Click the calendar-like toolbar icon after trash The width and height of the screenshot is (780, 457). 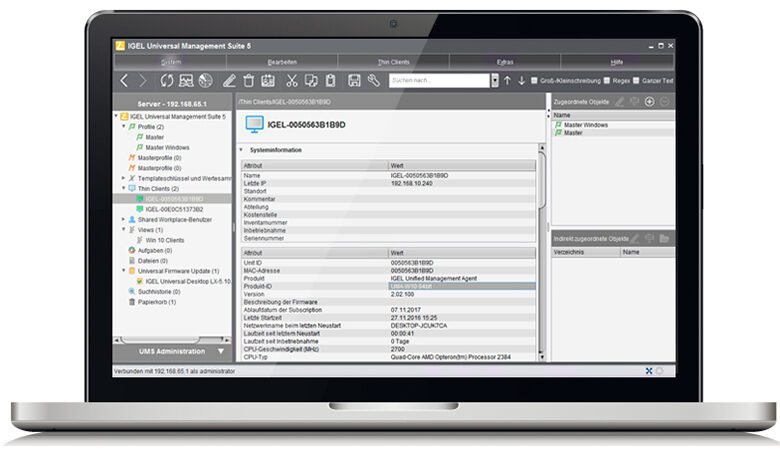click(x=268, y=81)
